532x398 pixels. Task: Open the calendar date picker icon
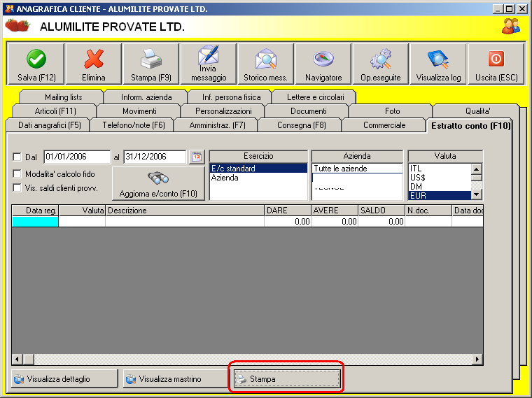(197, 157)
